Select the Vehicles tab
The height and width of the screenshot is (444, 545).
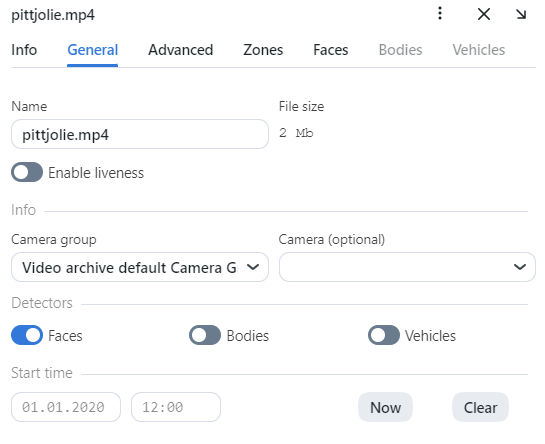pos(479,50)
